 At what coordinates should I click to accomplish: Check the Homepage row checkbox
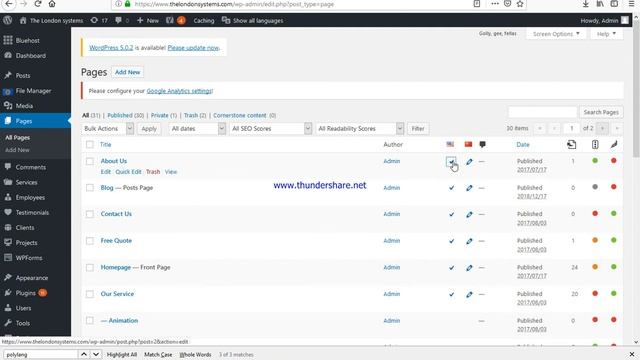pyautogui.click(x=90, y=267)
